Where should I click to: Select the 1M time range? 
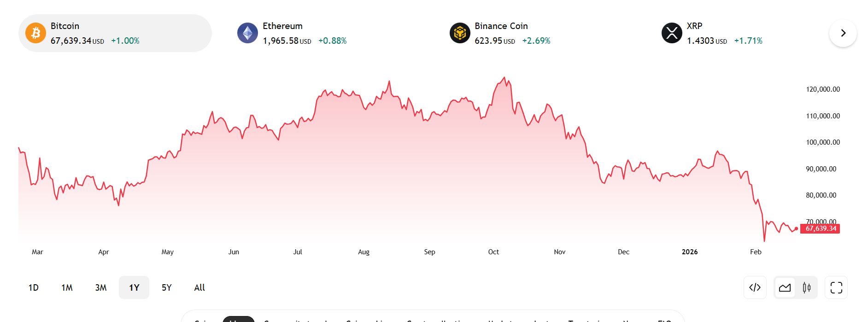tap(67, 287)
